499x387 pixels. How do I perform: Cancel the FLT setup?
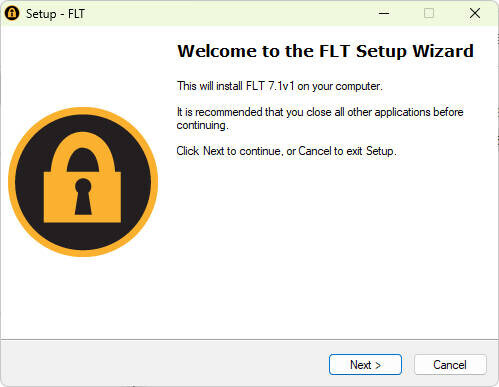coord(450,364)
